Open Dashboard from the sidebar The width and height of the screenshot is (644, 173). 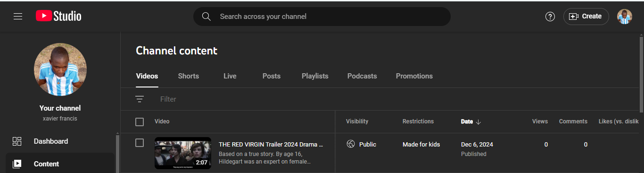pyautogui.click(x=60, y=141)
